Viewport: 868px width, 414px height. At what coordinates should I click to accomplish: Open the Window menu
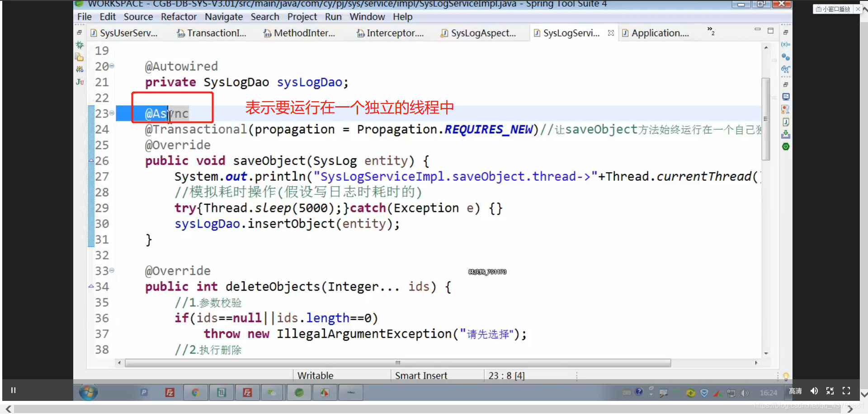pyautogui.click(x=367, y=17)
